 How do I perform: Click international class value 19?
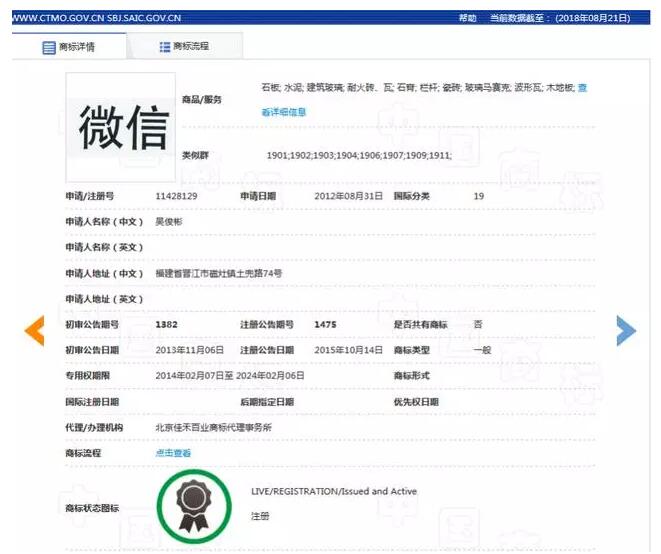[x=478, y=196]
